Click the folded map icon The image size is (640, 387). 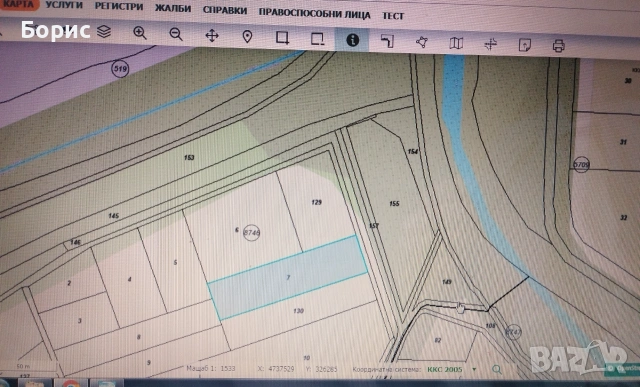tap(456, 43)
